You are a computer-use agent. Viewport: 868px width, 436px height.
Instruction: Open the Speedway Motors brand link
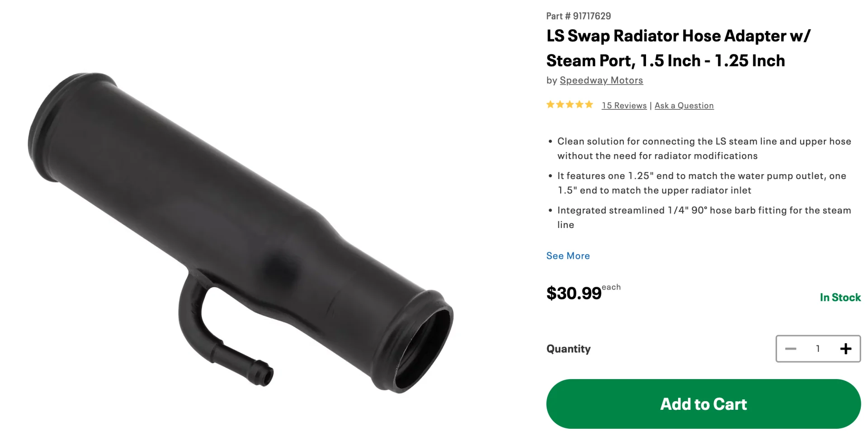[601, 80]
